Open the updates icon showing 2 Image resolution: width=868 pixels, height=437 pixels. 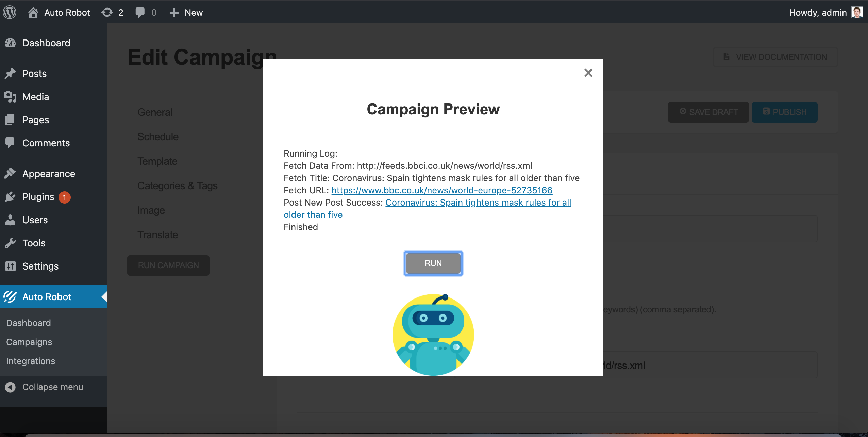(107, 13)
